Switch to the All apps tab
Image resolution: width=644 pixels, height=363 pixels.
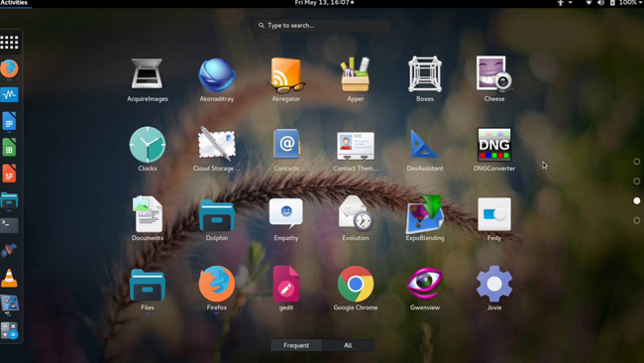348,345
